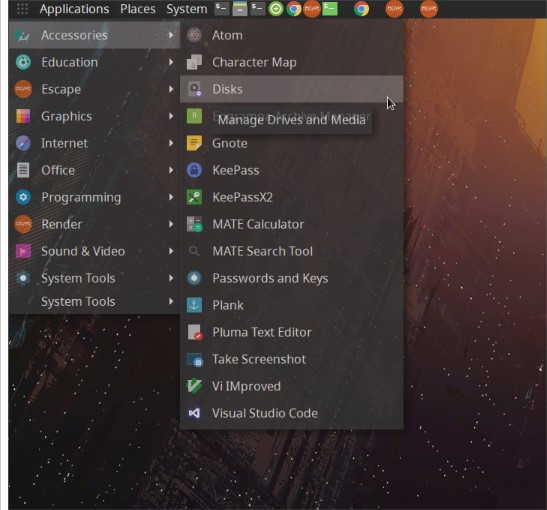This screenshot has width=547, height=510.
Task: Expand the Programming submenu arrow
Action: [171, 197]
